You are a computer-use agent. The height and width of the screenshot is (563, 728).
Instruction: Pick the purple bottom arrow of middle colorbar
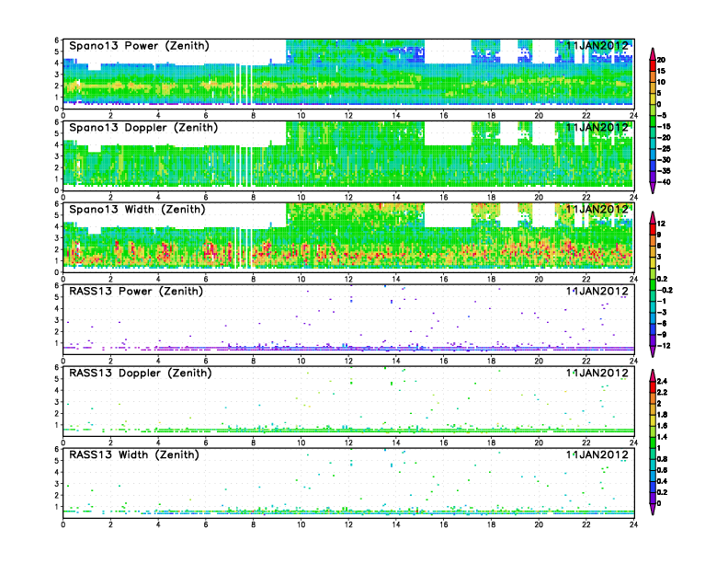click(x=653, y=352)
